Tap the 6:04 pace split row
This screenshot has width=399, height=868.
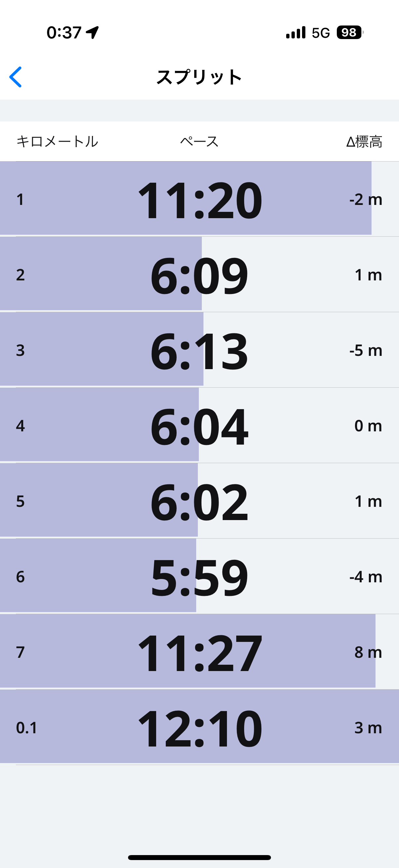pos(199,426)
